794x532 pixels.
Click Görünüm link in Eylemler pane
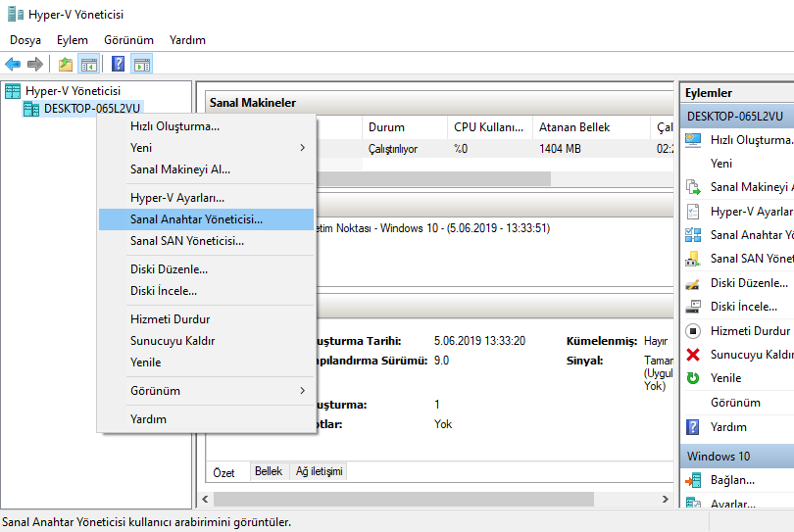pyautogui.click(x=735, y=403)
